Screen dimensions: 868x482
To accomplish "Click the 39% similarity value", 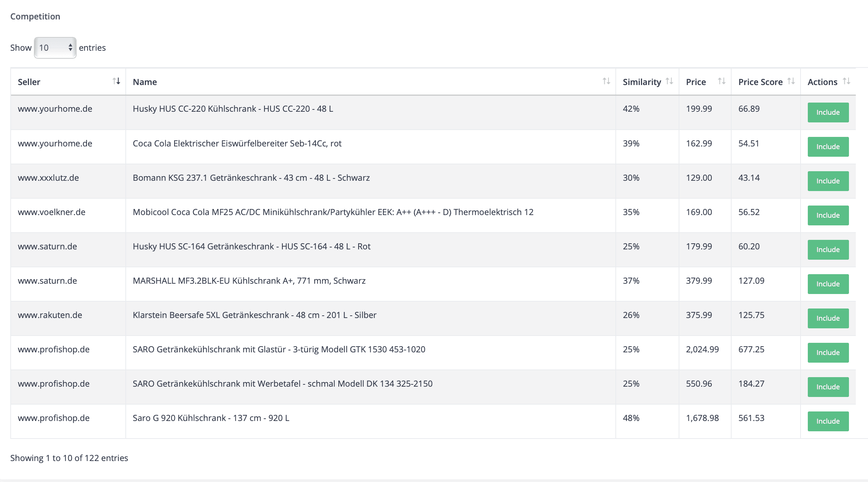I will pos(631,143).
